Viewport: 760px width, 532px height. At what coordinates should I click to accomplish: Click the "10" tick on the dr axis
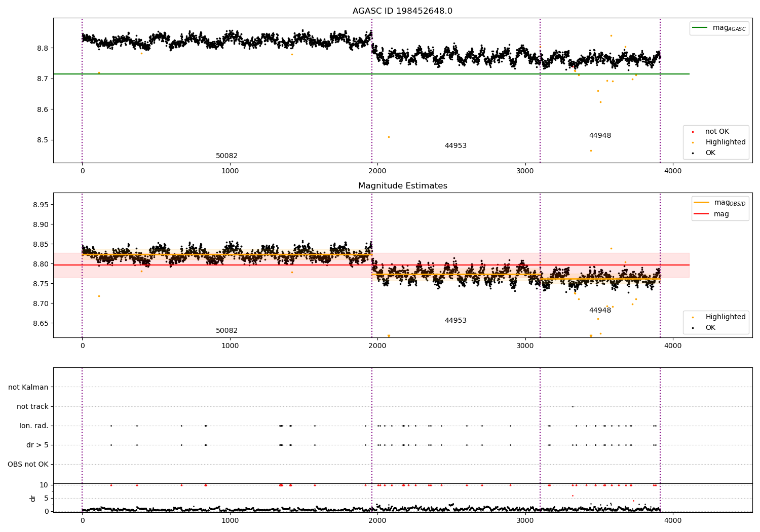[44, 485]
